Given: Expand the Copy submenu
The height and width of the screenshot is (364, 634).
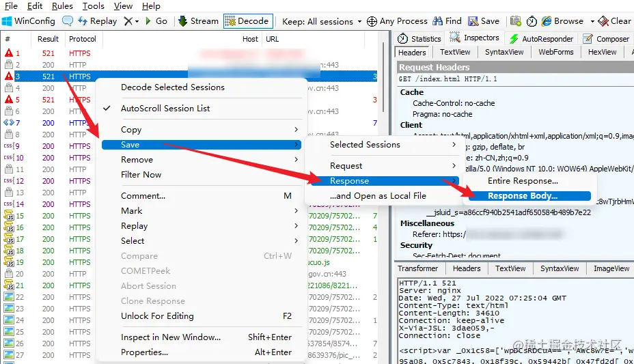Looking at the screenshot, I should [202, 130].
